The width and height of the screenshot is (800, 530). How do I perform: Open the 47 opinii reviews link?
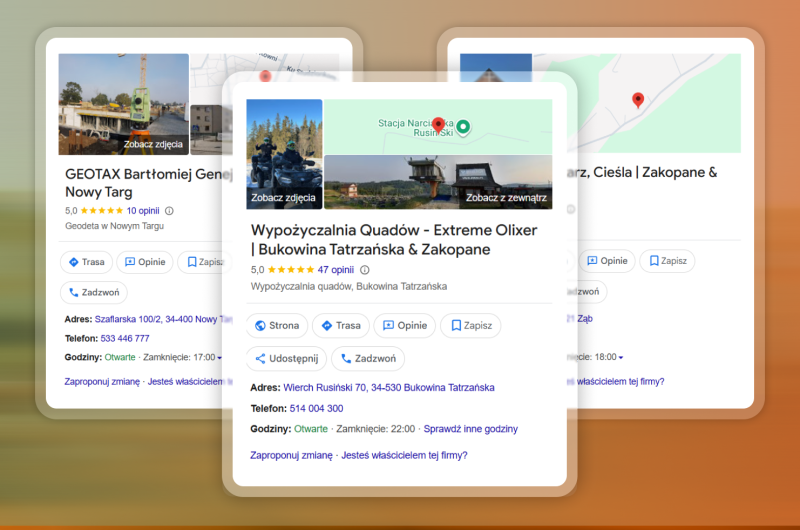click(336, 270)
